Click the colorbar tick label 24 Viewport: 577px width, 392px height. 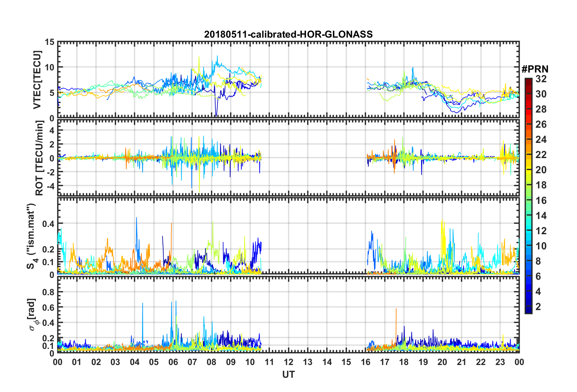pos(541,140)
